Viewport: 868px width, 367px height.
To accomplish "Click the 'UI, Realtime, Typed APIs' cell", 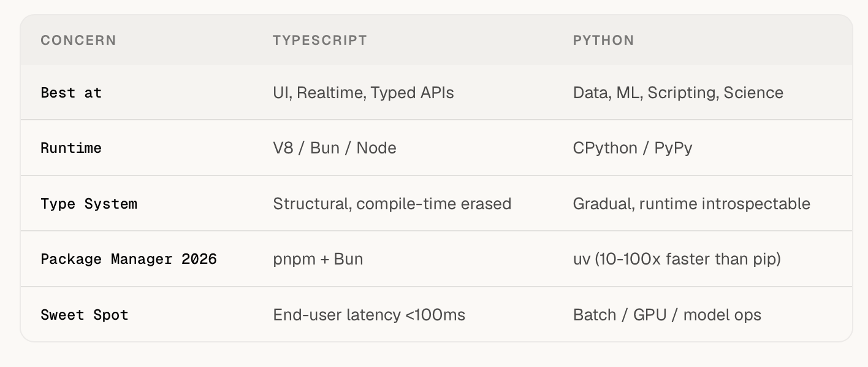I will [364, 93].
